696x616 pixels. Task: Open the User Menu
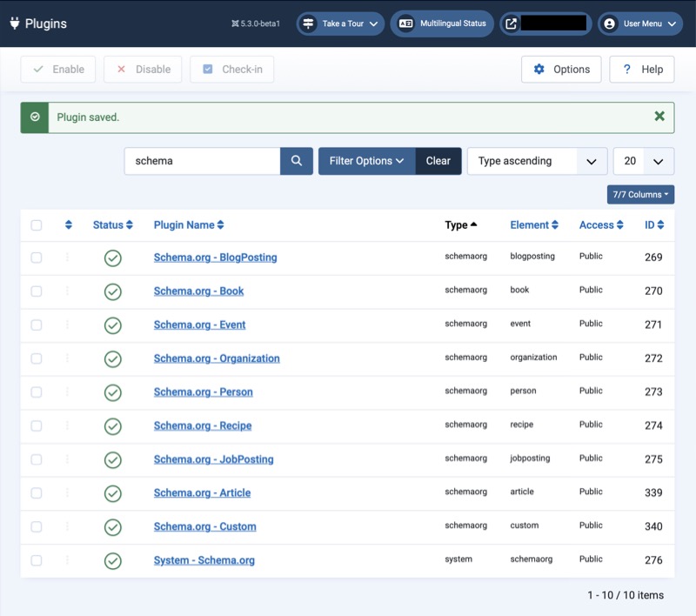(x=640, y=23)
